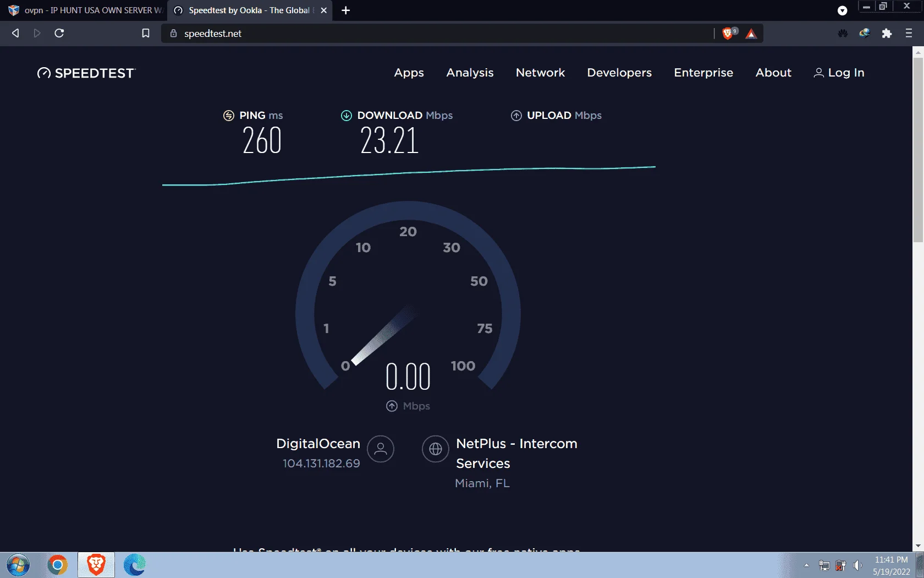Screen dimensions: 924x578
Task: Open the About menu item
Action: click(773, 73)
